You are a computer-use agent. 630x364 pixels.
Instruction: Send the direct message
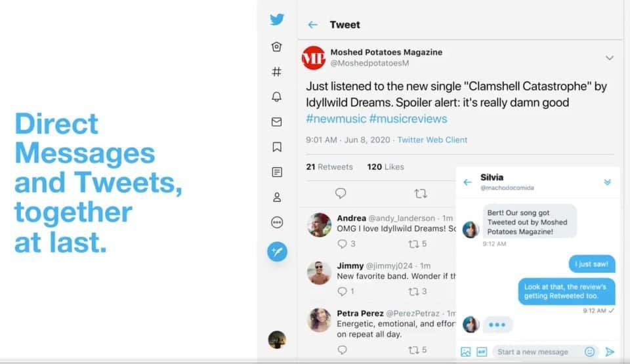coord(610,352)
